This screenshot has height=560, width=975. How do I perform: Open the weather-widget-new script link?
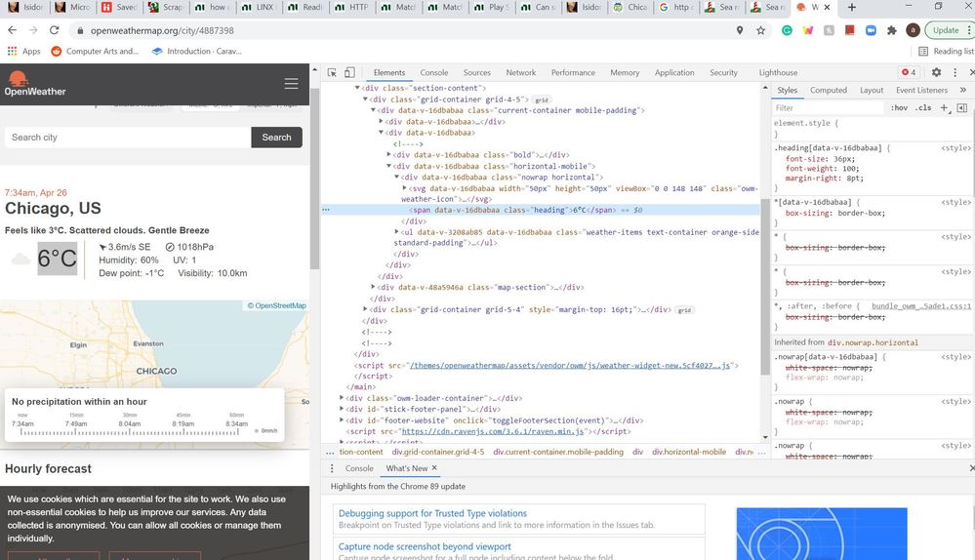(x=570, y=366)
